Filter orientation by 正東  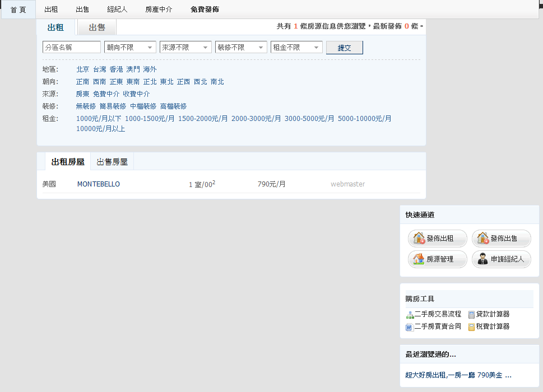coord(117,82)
